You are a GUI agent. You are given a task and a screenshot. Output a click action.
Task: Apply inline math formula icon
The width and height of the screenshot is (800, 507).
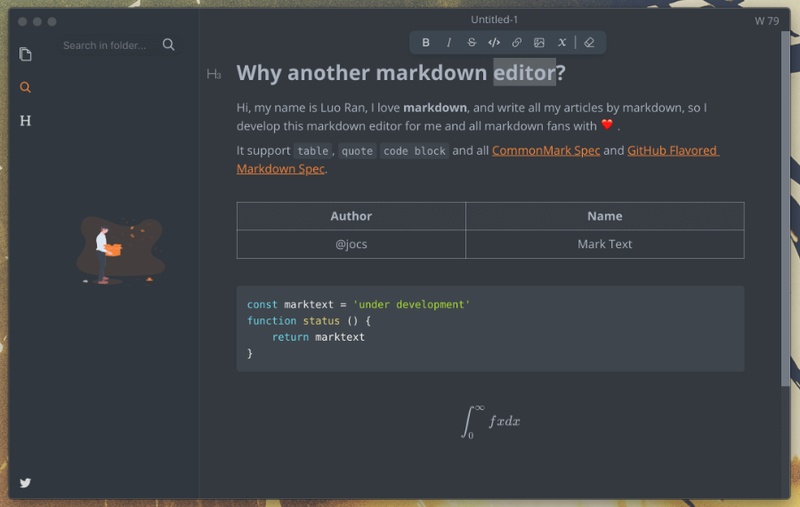point(562,43)
